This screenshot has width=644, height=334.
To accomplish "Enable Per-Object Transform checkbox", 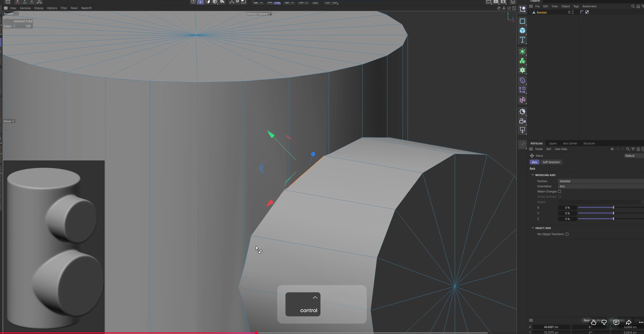I will pos(567,234).
